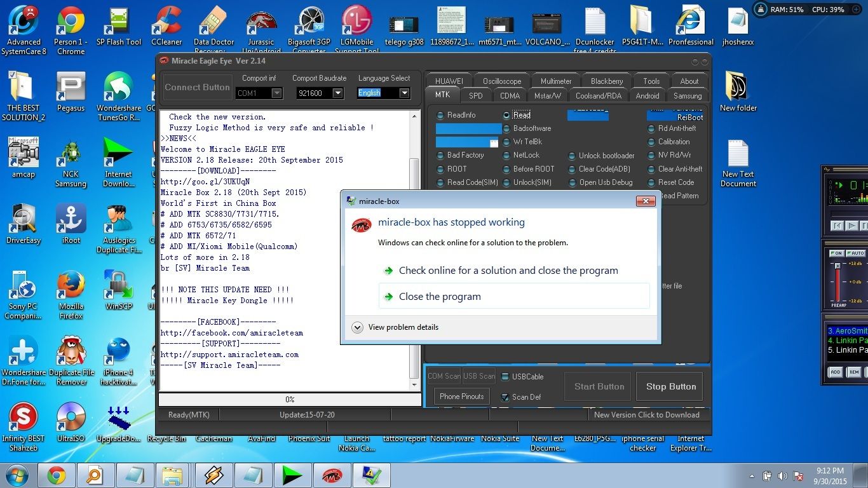Open the UltraISO desktop icon
The width and height of the screenshot is (868, 488).
(x=71, y=419)
